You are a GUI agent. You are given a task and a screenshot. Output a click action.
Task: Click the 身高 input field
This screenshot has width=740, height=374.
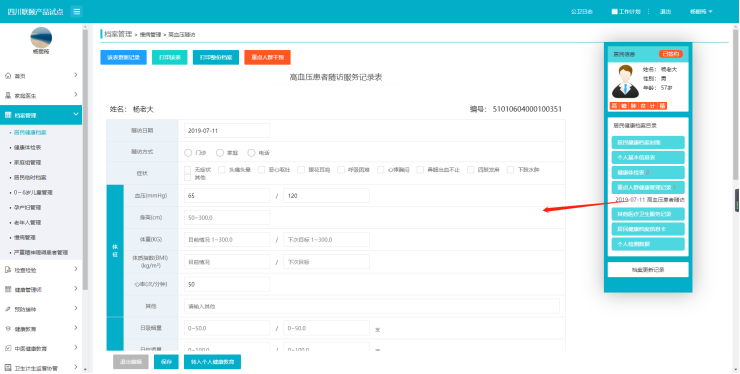(x=227, y=218)
